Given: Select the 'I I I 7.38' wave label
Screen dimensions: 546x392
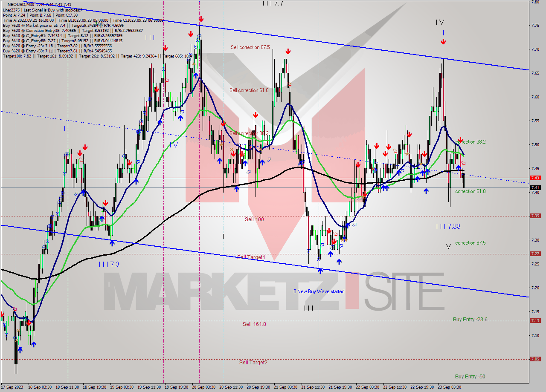Looking at the screenshot, I should tap(448, 227).
